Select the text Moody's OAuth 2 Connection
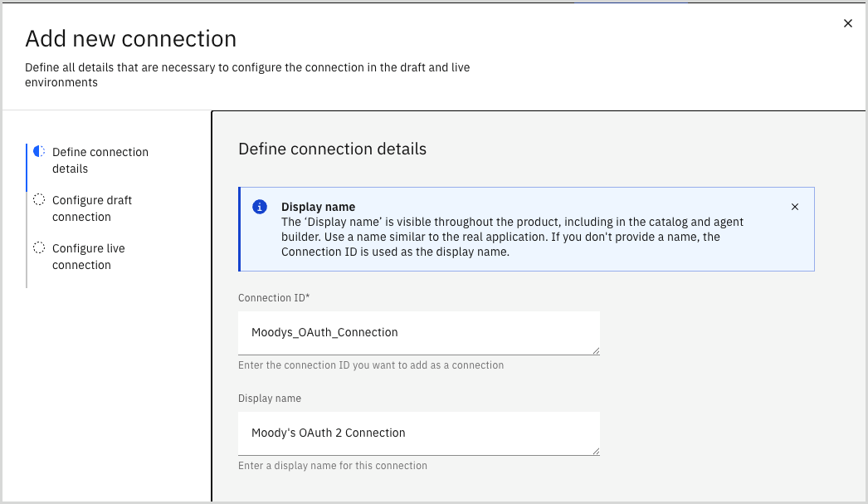The width and height of the screenshot is (868, 504). tap(328, 433)
